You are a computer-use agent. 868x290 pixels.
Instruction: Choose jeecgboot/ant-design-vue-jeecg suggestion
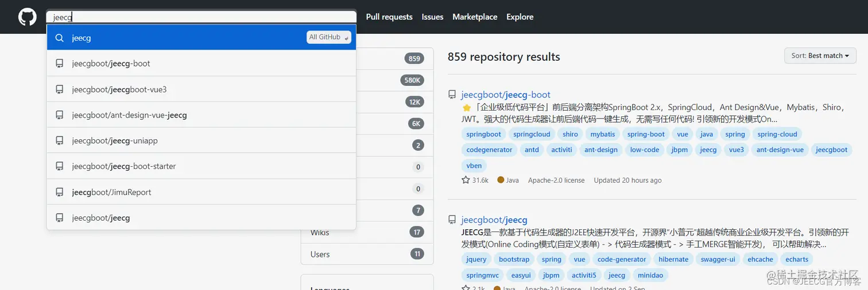pyautogui.click(x=129, y=115)
